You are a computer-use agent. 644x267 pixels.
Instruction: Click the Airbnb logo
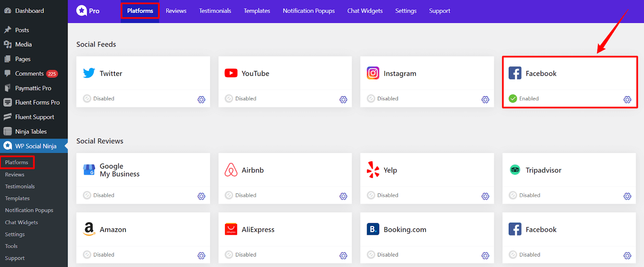(x=231, y=170)
